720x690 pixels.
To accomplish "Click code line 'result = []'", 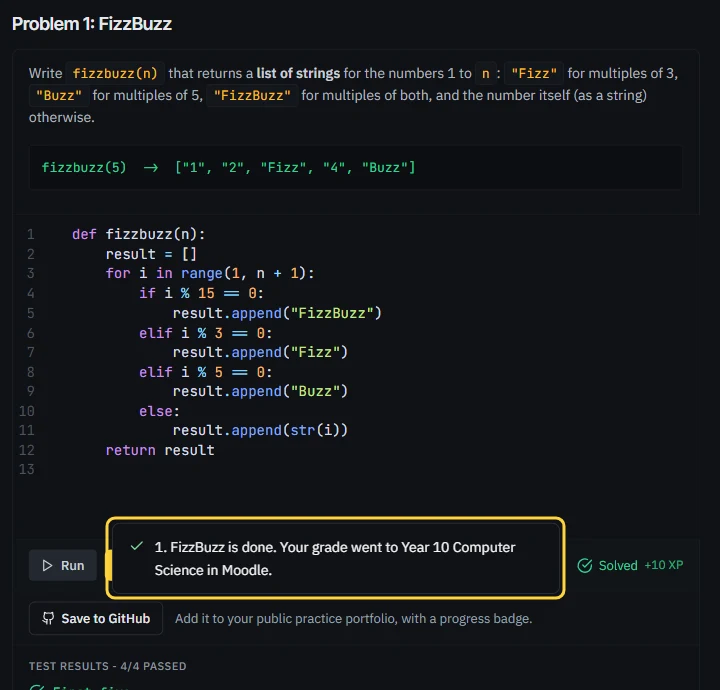I will 151,254.
